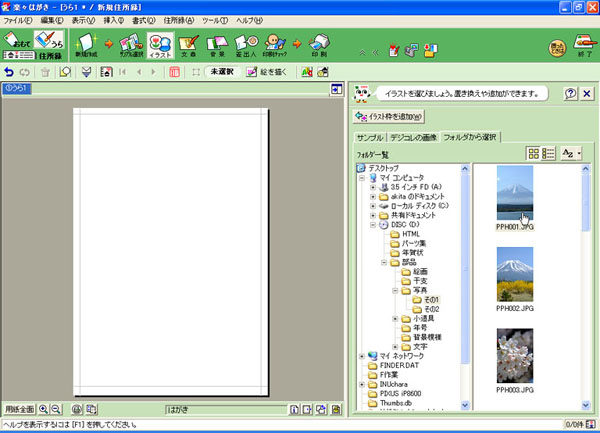
Task: Click the zoom-in magnifier icon
Action: tap(44, 409)
